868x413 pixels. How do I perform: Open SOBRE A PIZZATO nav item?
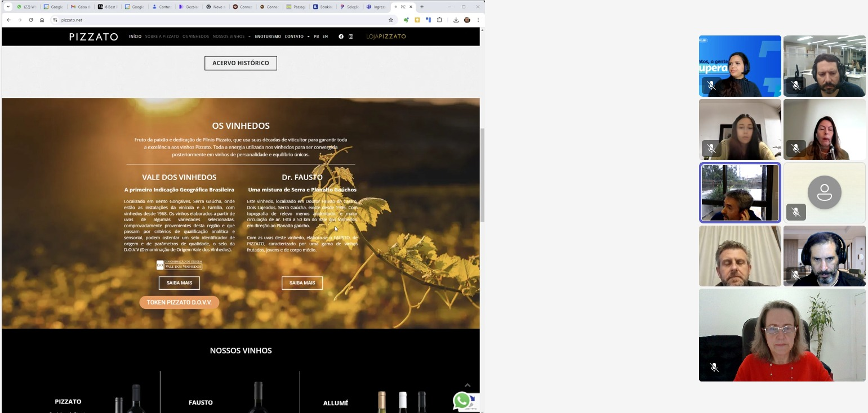(162, 37)
